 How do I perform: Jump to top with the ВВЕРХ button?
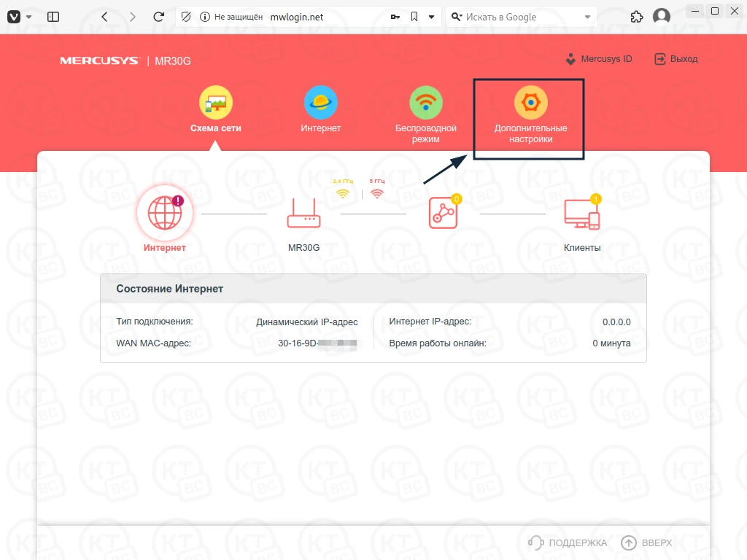pyautogui.click(x=646, y=542)
